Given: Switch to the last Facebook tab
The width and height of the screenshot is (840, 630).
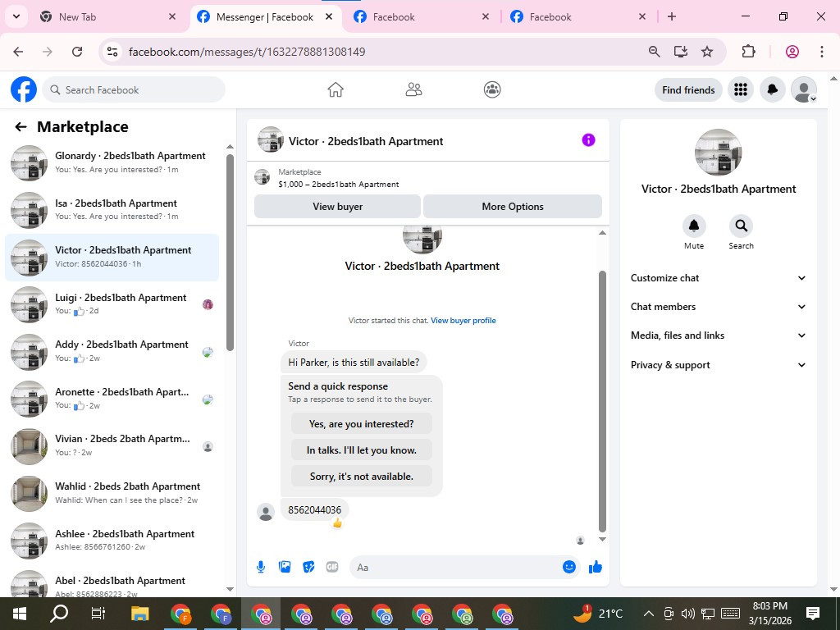Looking at the screenshot, I should tap(577, 16).
